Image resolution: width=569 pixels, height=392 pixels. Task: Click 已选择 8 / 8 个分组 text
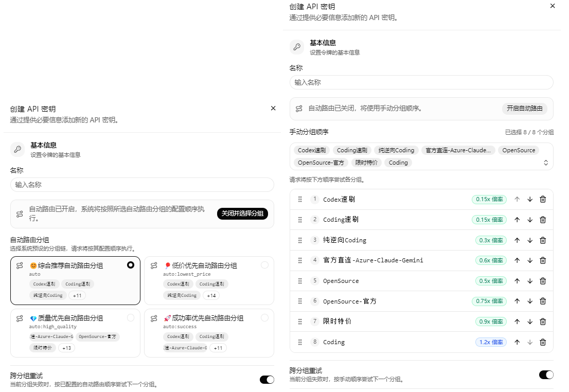pyautogui.click(x=529, y=132)
